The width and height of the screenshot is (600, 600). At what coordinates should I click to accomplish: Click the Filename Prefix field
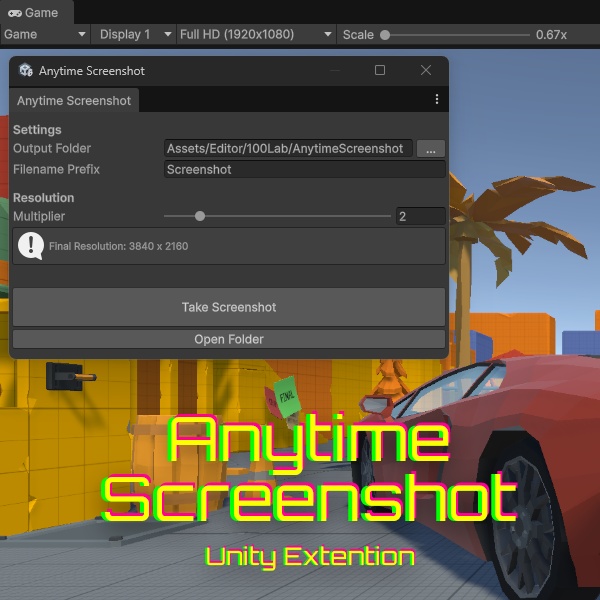point(305,170)
